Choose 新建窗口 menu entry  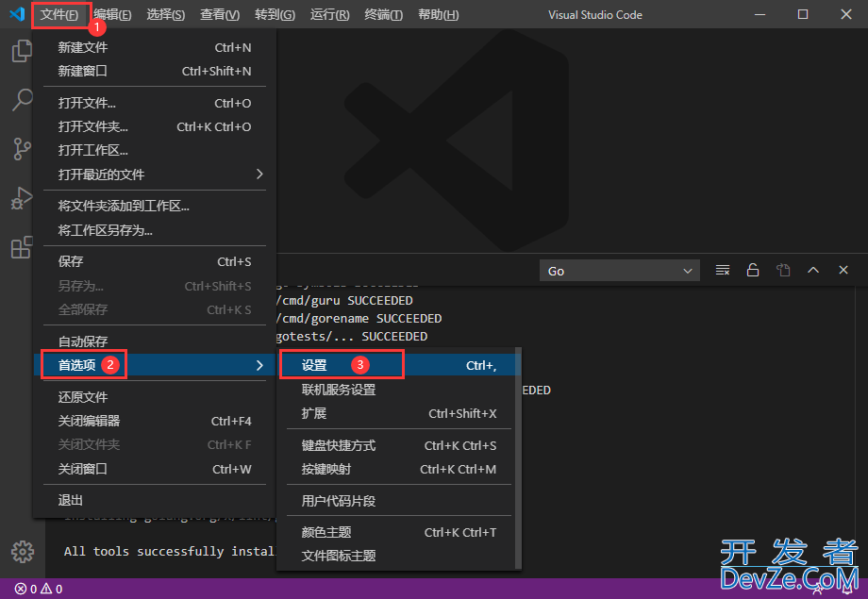tap(155, 71)
